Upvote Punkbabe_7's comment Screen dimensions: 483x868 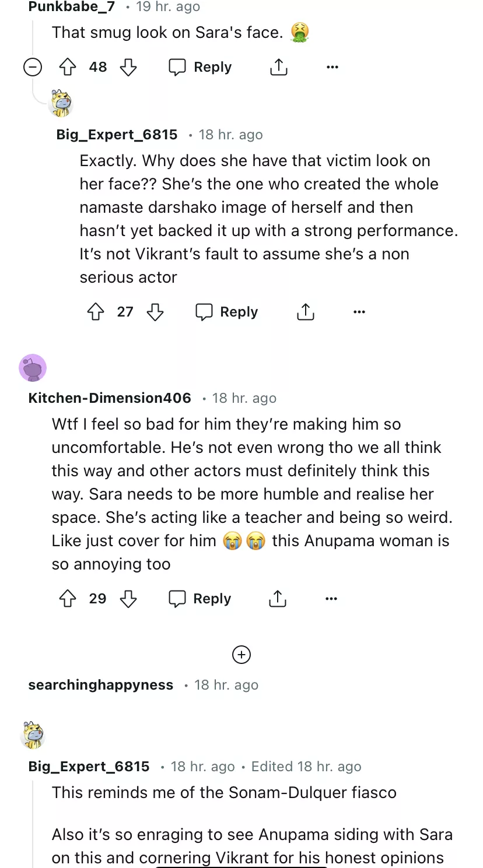click(x=68, y=68)
